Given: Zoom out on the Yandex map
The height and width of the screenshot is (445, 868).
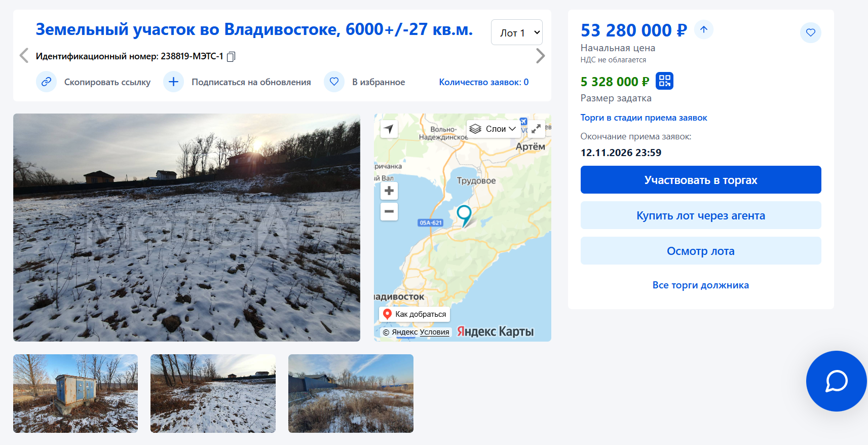Looking at the screenshot, I should point(389,211).
